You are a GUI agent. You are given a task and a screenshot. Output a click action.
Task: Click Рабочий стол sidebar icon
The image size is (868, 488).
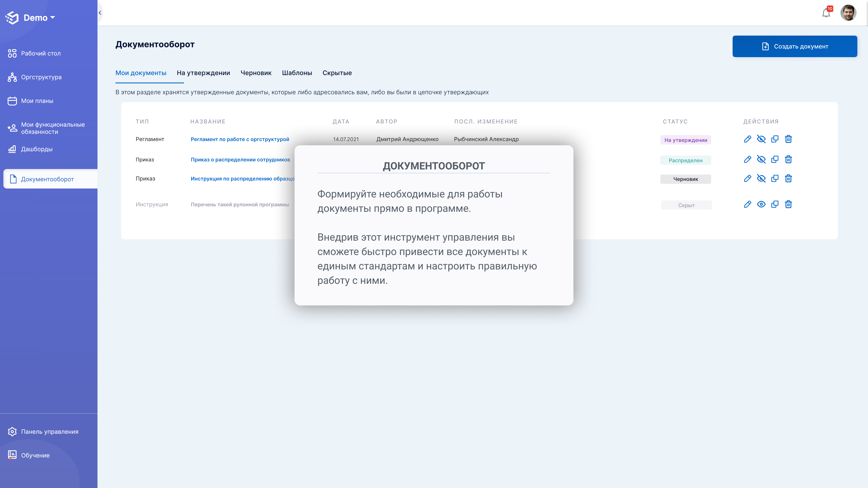(x=12, y=53)
